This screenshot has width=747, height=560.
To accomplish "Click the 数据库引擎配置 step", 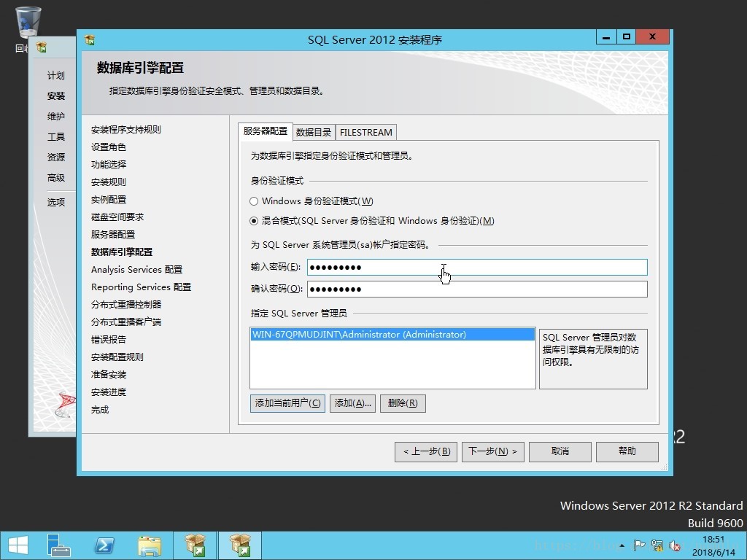I will coord(122,252).
